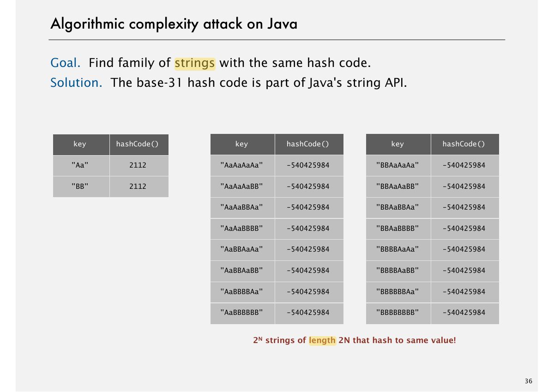Select the "AaBBAaAa" key cell
Image resolution: width=554 pixels, height=392 pixels.
[x=242, y=249]
